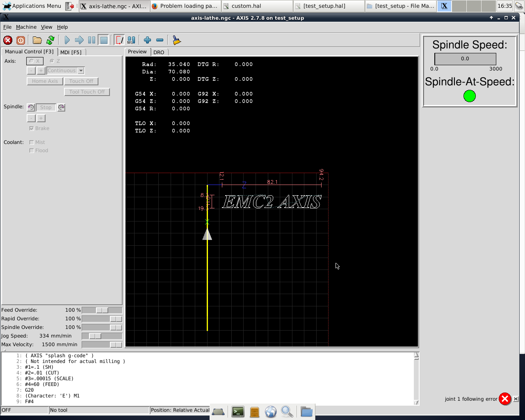
Task: Switch to test_setup File Manager window
Action: [400, 6]
